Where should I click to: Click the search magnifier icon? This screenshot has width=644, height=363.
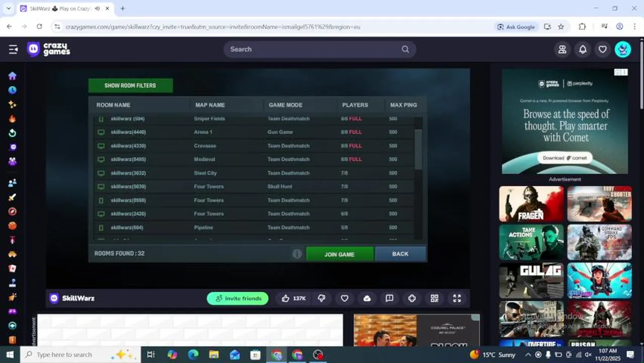click(405, 49)
